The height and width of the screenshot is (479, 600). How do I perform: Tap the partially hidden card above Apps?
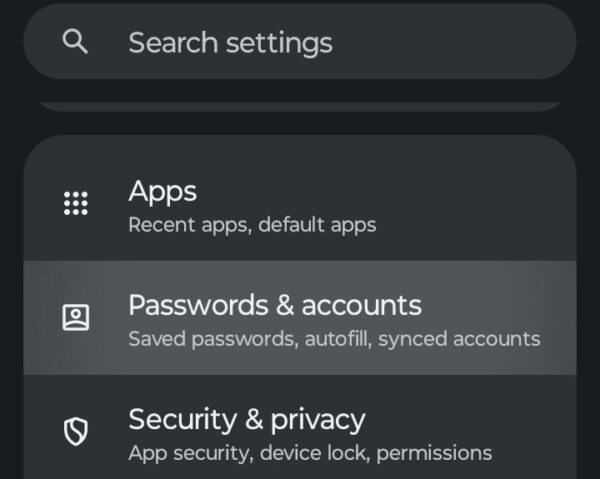300,105
